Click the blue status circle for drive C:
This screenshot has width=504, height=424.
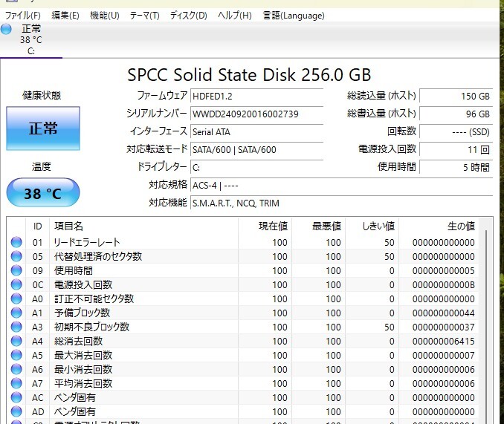click(6, 29)
